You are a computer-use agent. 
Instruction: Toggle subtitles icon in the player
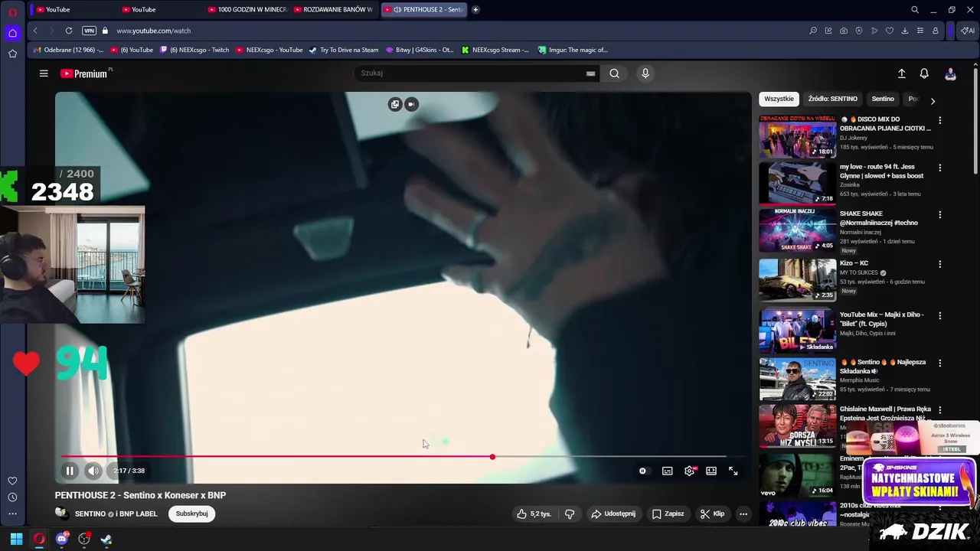click(667, 471)
